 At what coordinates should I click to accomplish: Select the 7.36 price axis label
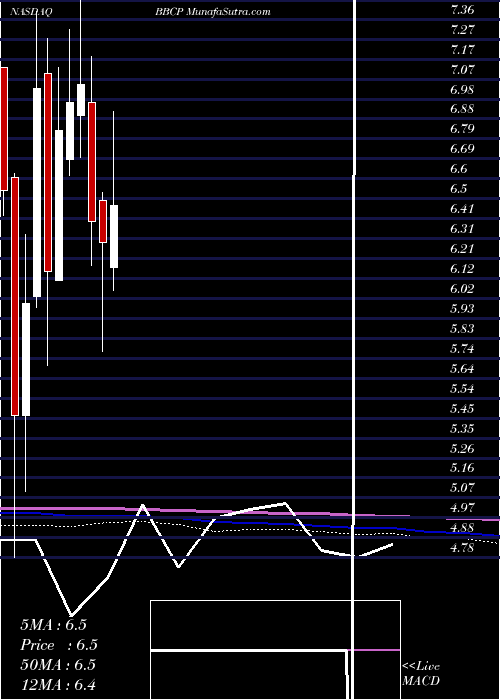pos(462,10)
